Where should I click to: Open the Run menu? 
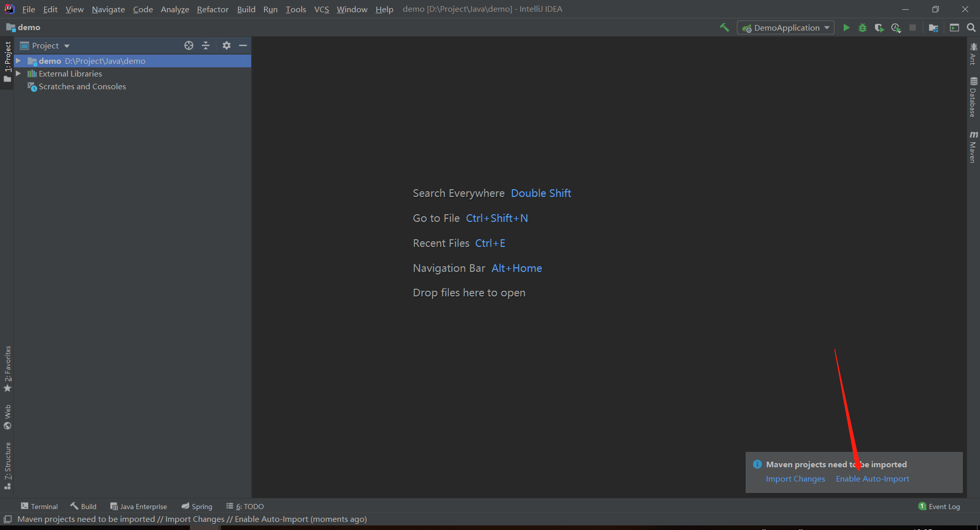271,9
